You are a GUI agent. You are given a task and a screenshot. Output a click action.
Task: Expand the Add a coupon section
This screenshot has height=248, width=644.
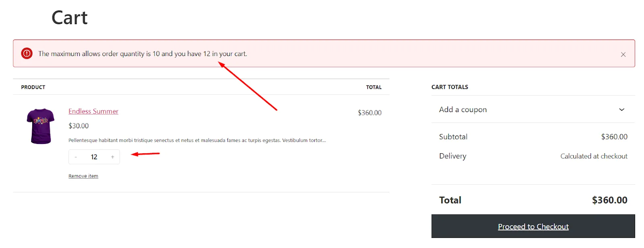(533, 110)
